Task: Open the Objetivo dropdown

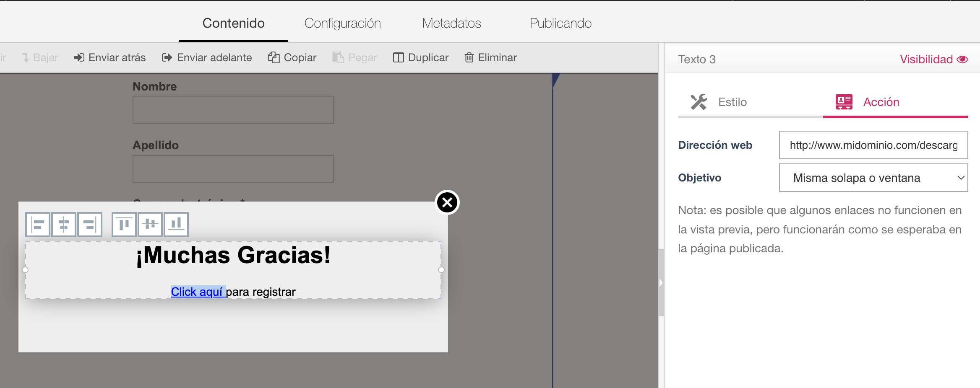Action: [x=873, y=178]
